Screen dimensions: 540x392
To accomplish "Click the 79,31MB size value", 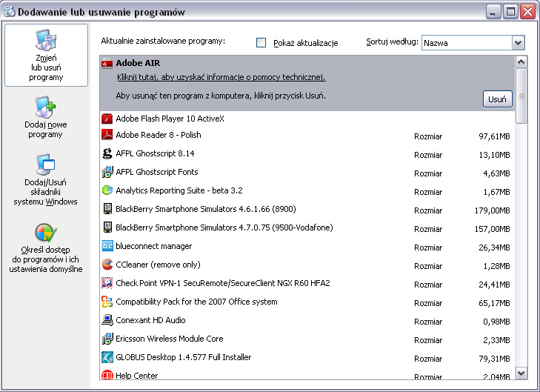I will pyautogui.click(x=494, y=359).
